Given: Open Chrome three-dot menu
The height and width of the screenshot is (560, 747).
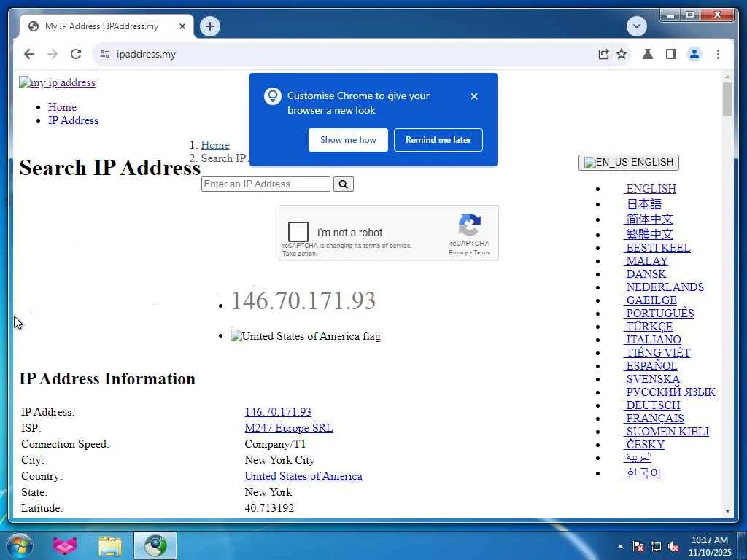Looking at the screenshot, I should [718, 54].
